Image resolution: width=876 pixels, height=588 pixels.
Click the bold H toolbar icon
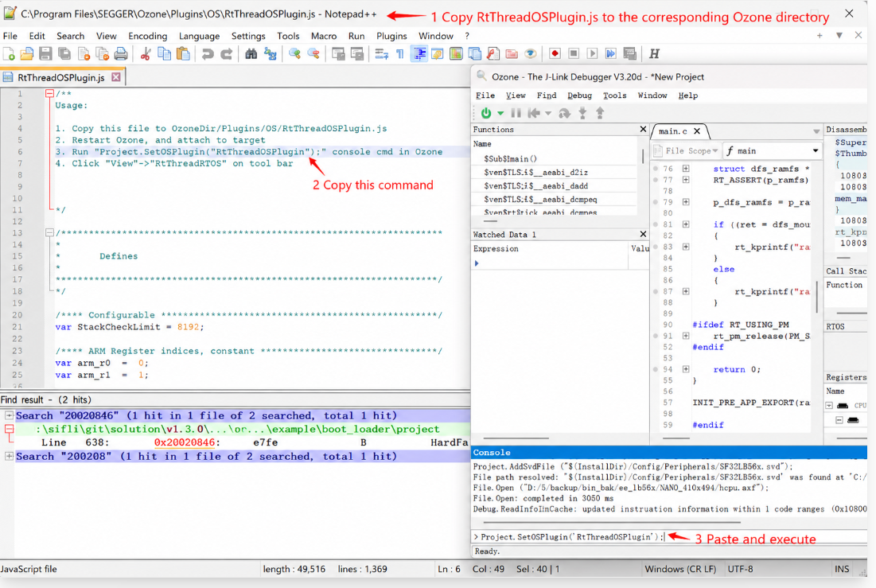click(654, 53)
